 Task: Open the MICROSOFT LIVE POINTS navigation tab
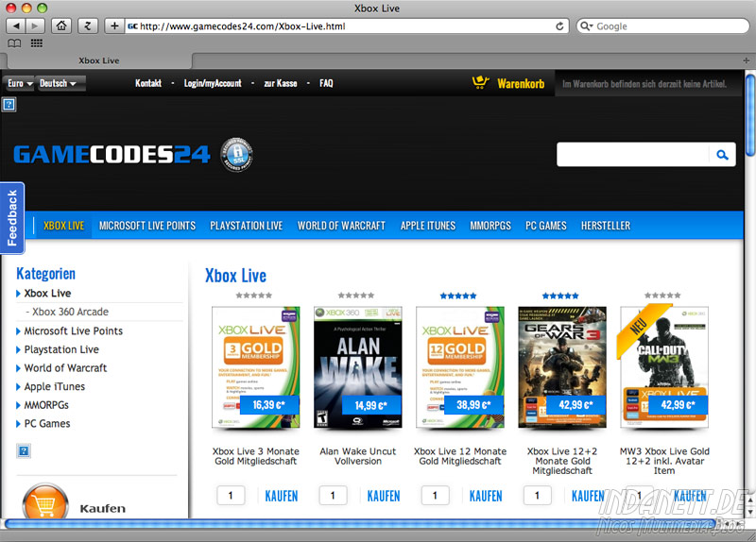click(x=147, y=226)
